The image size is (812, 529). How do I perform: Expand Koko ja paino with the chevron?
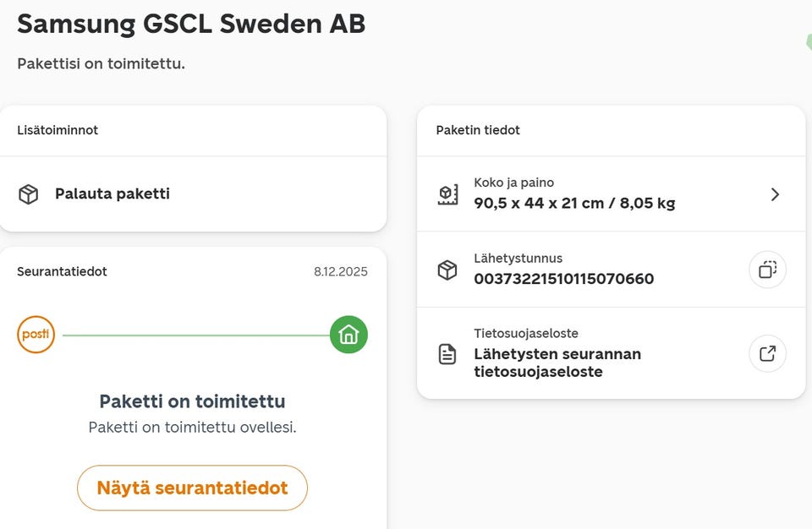775,194
